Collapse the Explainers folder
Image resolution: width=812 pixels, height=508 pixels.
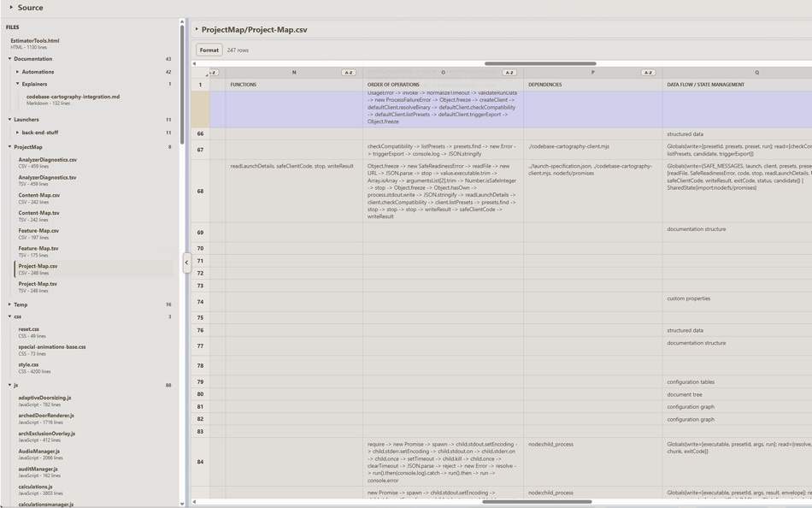click(x=17, y=84)
